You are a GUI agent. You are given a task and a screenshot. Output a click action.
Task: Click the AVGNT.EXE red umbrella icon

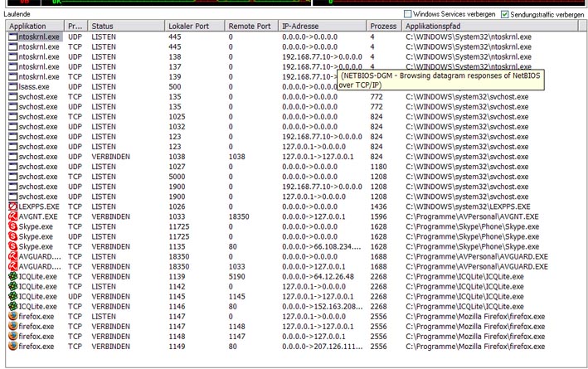(x=12, y=216)
